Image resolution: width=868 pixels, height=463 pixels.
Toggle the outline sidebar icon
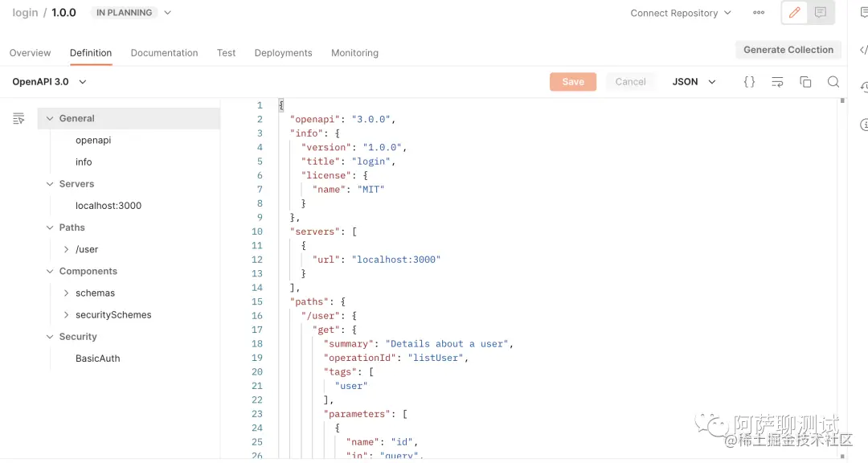pos(18,118)
